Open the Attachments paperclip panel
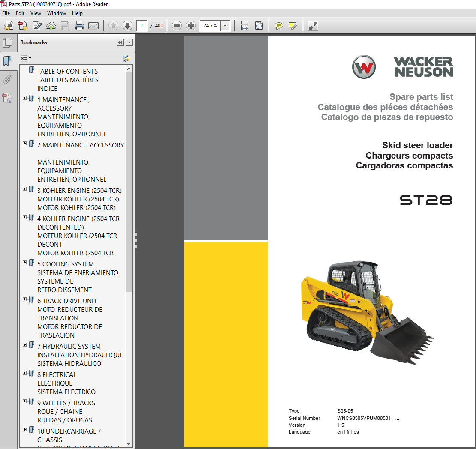This screenshot has width=476, height=449. coord(7,79)
